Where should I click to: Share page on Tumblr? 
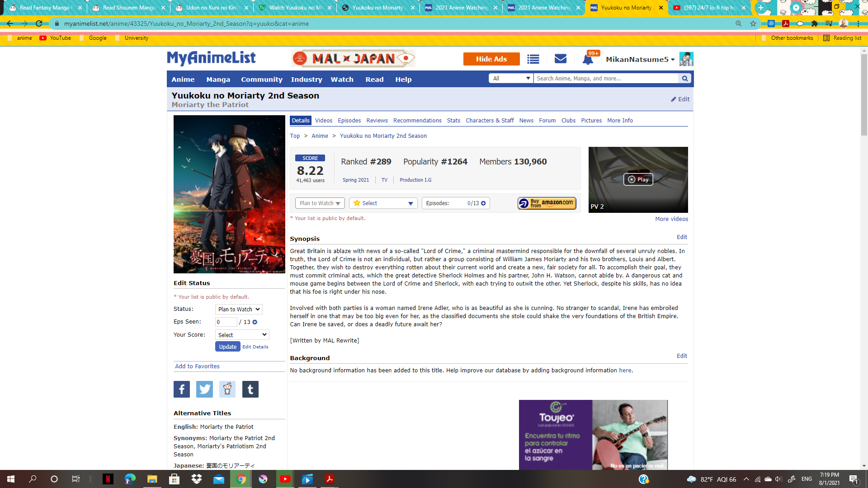[x=250, y=389]
